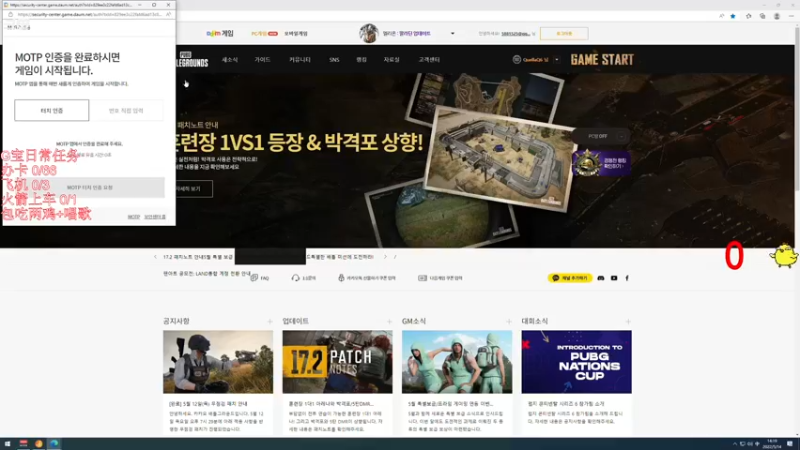Show previous notice in the ticker
The image size is (800, 450).
(156, 257)
